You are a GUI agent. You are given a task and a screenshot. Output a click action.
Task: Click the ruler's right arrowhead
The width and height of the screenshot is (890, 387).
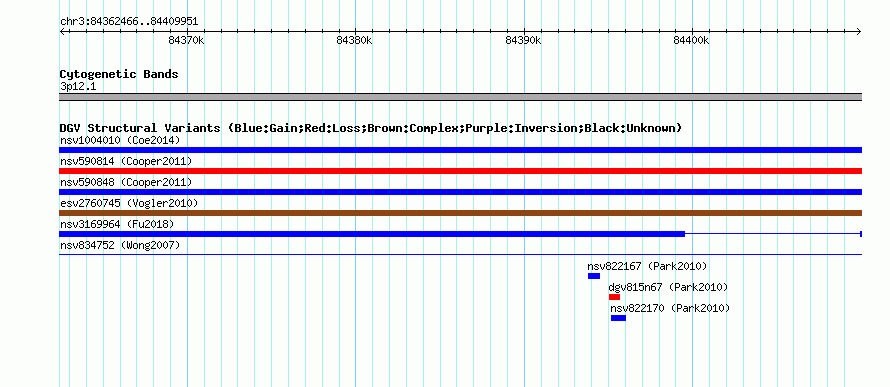[859, 31]
